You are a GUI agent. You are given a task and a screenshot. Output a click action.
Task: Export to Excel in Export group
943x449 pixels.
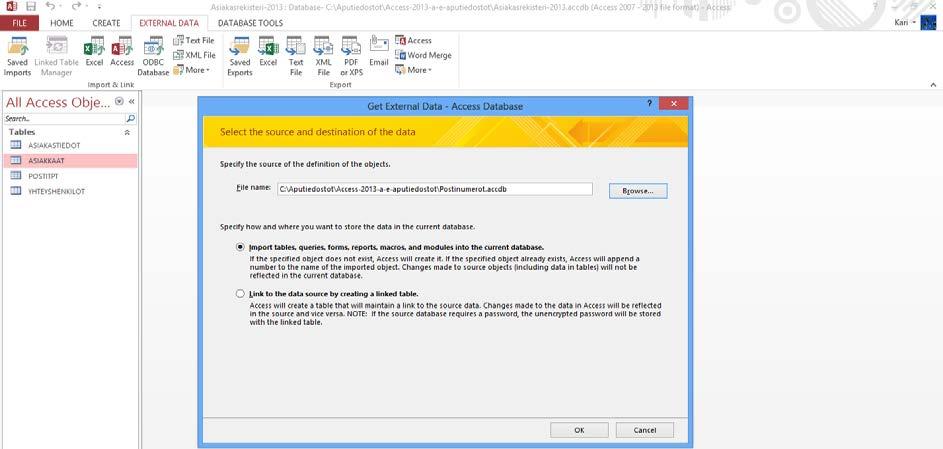(268, 52)
